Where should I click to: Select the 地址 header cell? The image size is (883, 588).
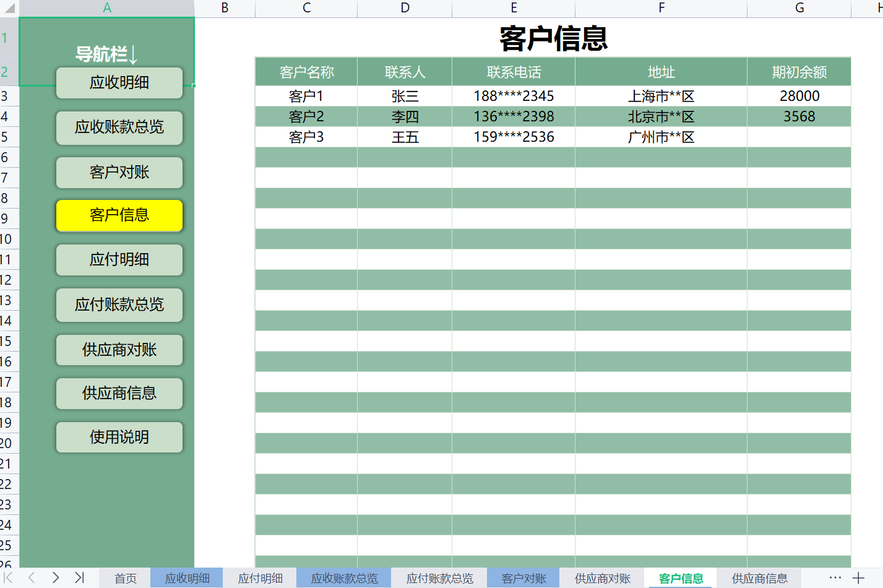coord(661,72)
